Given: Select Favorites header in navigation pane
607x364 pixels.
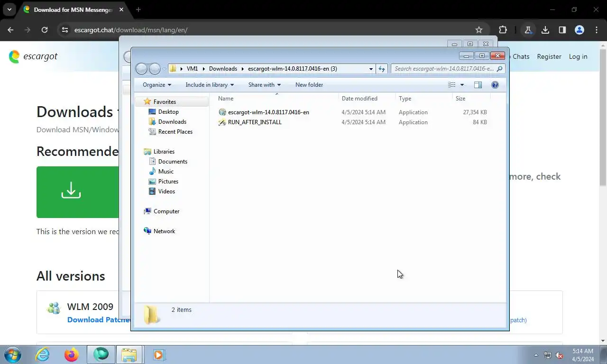Looking at the screenshot, I should click(165, 102).
